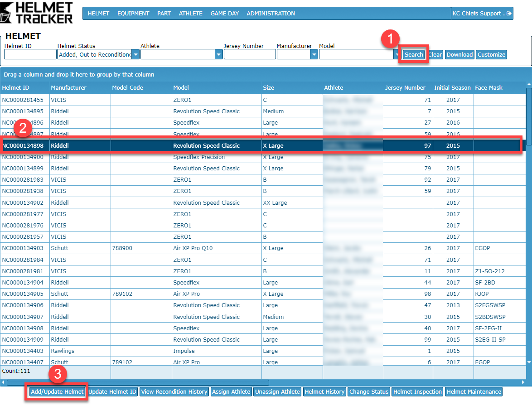Viewport: 532px width, 410px height.
Task: Click the XX Large size cell
Action: [292, 203]
